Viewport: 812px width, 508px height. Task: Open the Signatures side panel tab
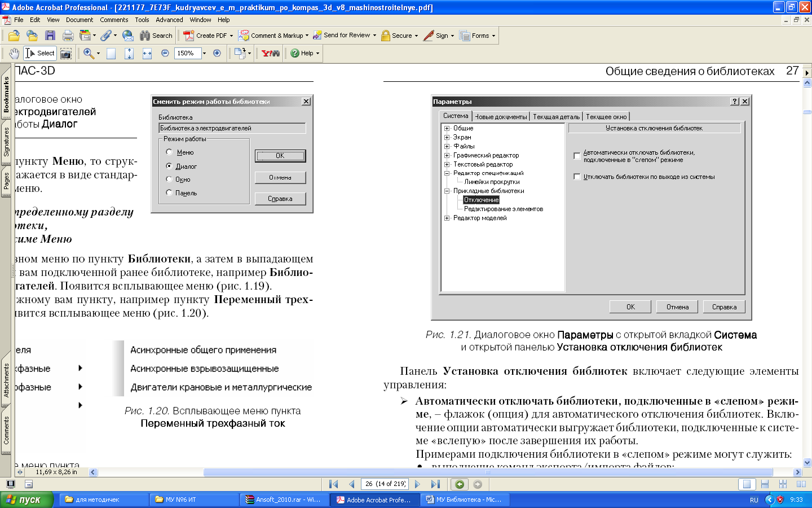(x=6, y=142)
